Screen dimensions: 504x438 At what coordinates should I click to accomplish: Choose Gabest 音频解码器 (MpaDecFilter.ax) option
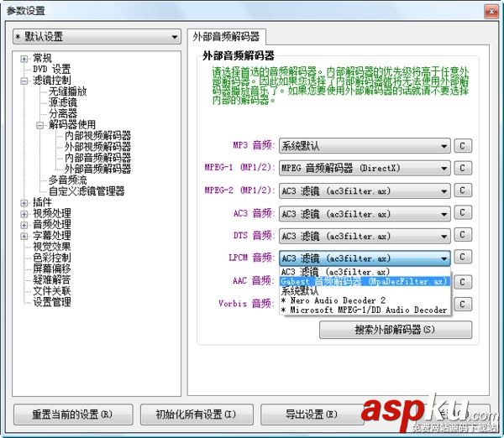pos(365,282)
